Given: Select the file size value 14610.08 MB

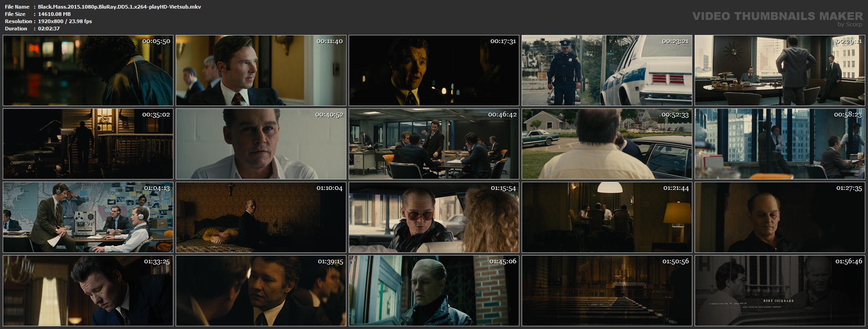Looking at the screenshot, I should click(x=54, y=14).
